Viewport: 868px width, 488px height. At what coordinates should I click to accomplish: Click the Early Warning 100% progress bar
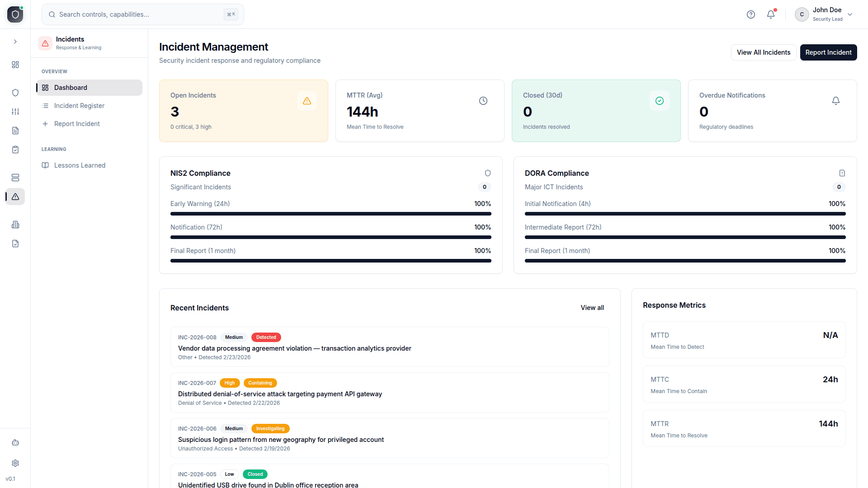click(330, 214)
